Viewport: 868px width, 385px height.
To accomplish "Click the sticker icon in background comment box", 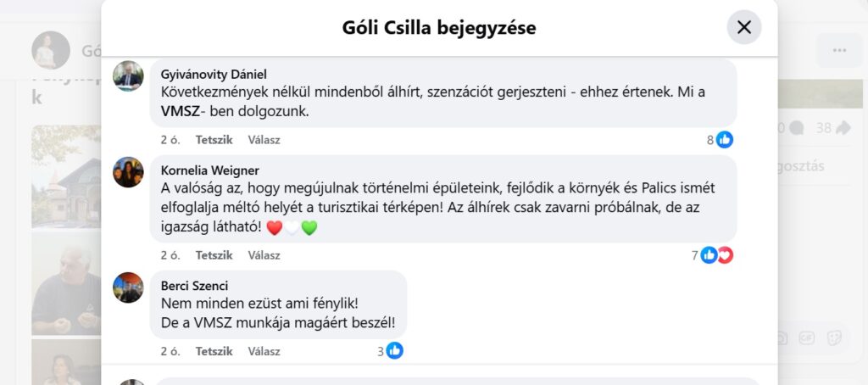I will pos(834,338).
